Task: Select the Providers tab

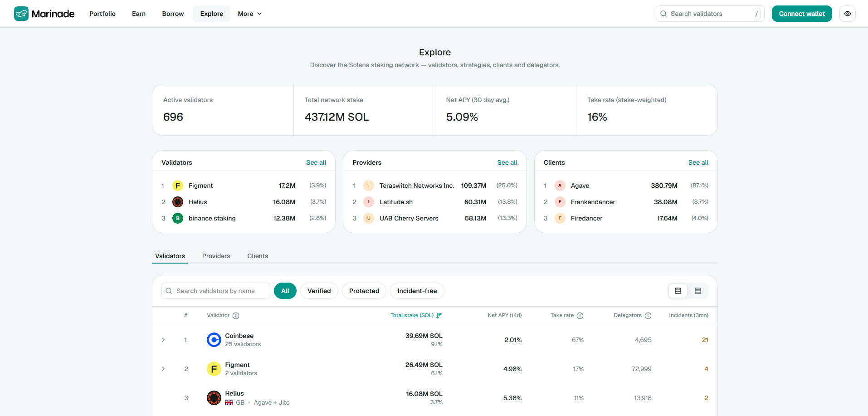Action: (x=216, y=256)
